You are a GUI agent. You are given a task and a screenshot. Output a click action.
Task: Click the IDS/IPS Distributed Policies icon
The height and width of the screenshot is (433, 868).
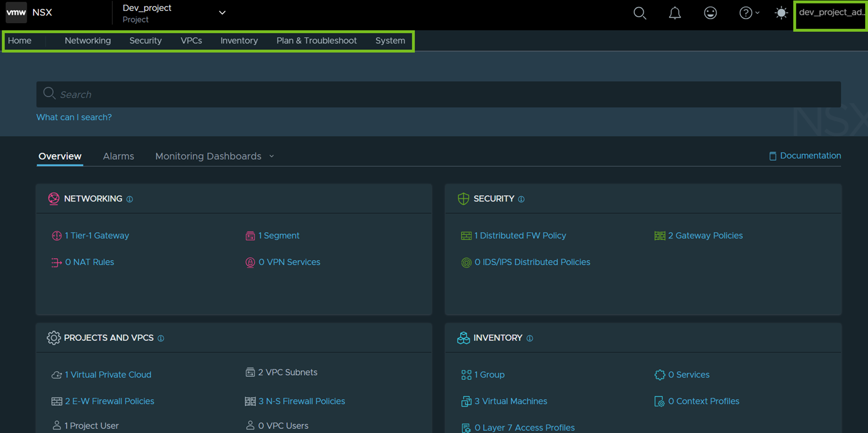[466, 262]
